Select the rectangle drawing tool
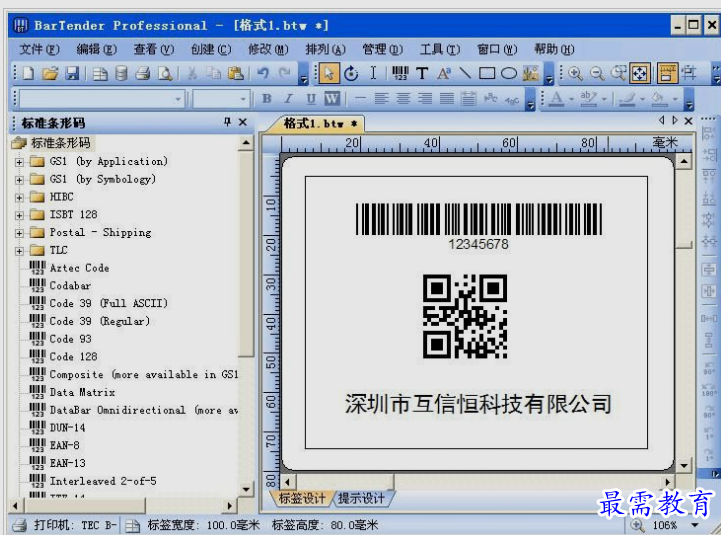The width and height of the screenshot is (721, 535). (487, 73)
